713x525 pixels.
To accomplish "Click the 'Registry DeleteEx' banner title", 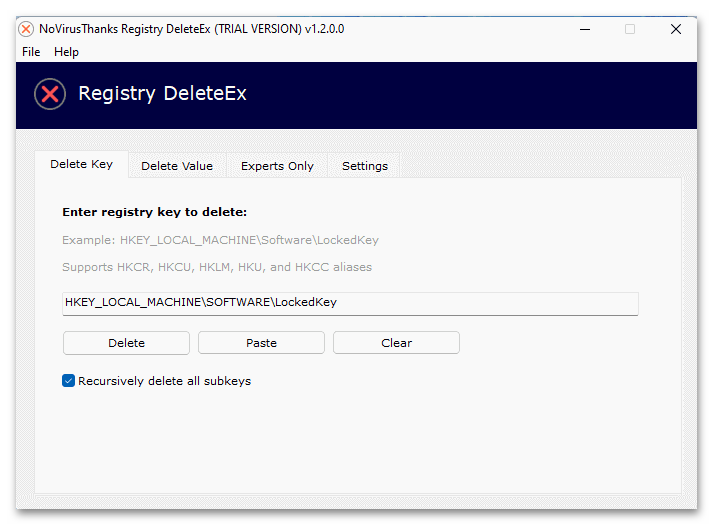I will click(x=162, y=94).
